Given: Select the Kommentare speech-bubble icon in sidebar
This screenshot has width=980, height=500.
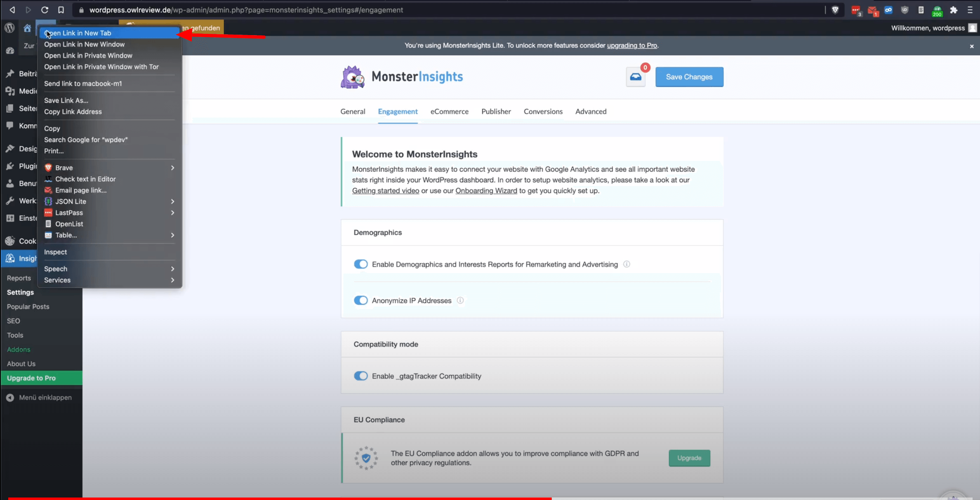Looking at the screenshot, I should pyautogui.click(x=10, y=125).
